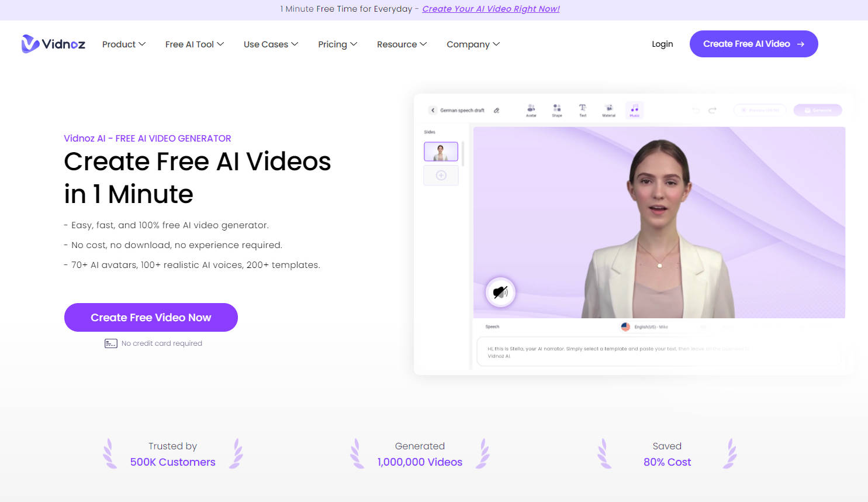Open the Shape tool
The height and width of the screenshot is (502, 868).
pos(557,110)
